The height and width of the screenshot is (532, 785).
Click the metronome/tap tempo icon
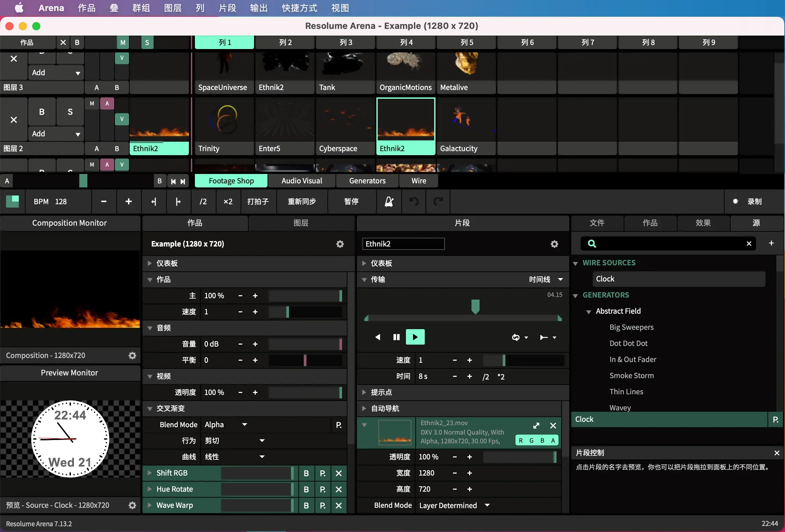click(389, 201)
